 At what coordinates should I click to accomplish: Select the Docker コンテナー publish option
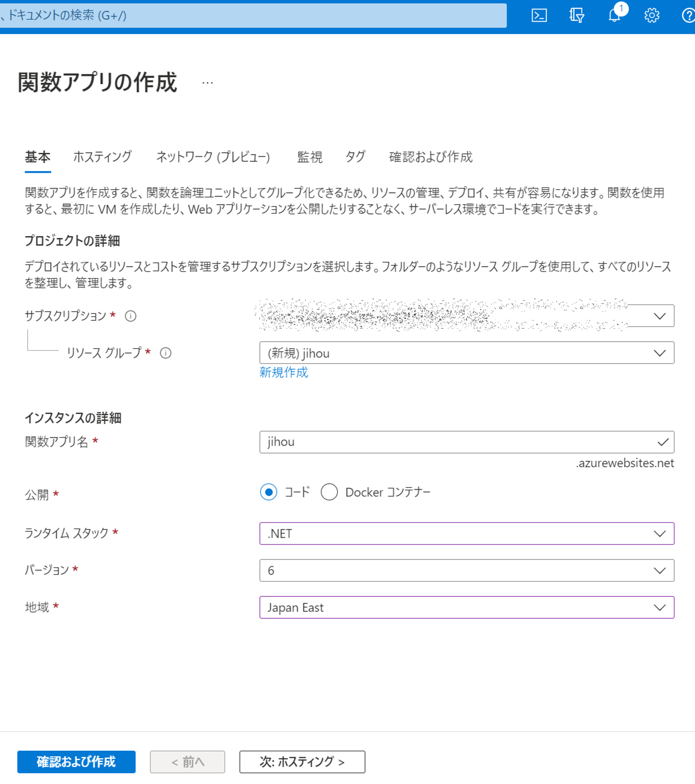tap(329, 492)
